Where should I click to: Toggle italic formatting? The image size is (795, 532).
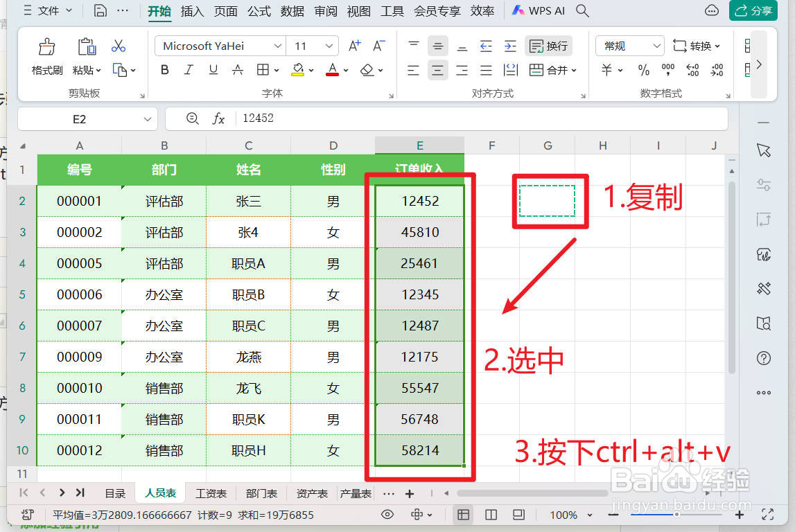click(x=189, y=69)
